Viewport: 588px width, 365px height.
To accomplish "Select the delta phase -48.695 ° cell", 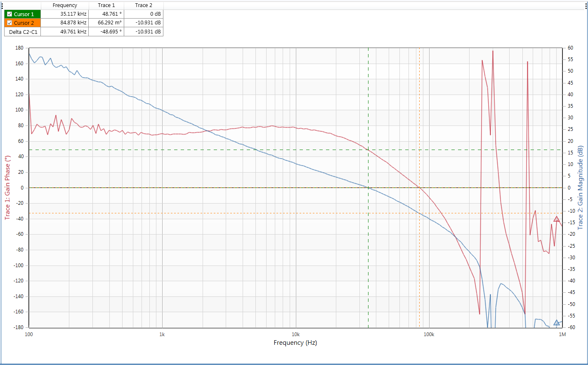I will click(106, 32).
